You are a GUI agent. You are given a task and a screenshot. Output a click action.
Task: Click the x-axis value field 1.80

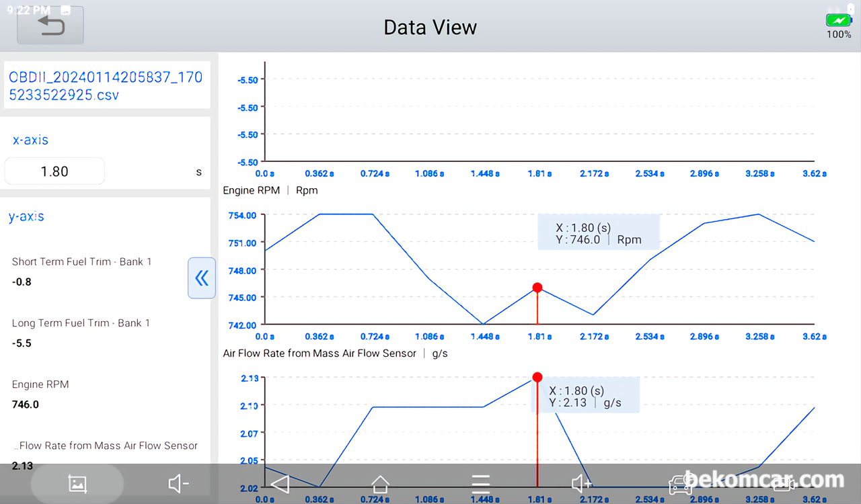(x=54, y=171)
